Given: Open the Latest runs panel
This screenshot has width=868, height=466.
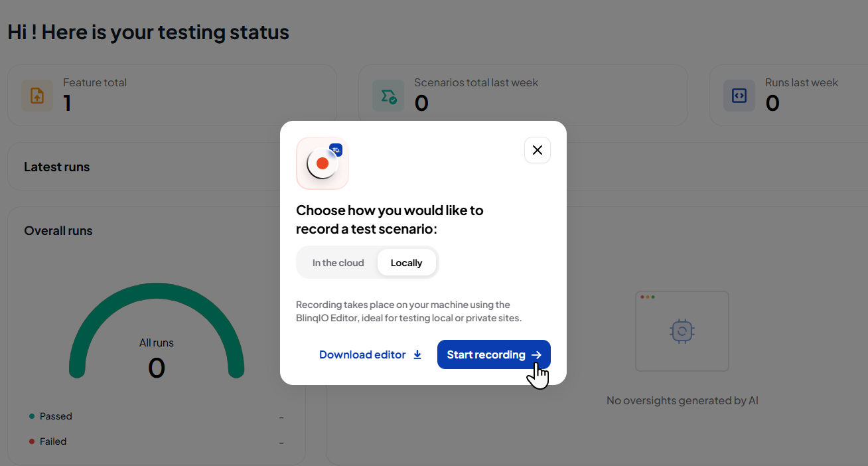Looking at the screenshot, I should (57, 167).
